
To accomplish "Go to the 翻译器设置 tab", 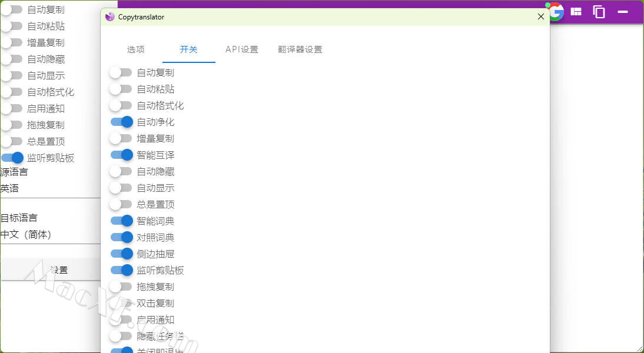I will coord(300,49).
